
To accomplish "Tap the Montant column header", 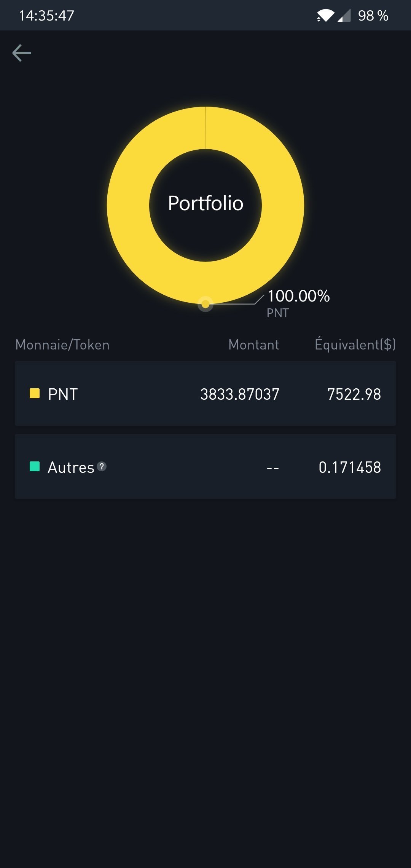I will point(254,345).
